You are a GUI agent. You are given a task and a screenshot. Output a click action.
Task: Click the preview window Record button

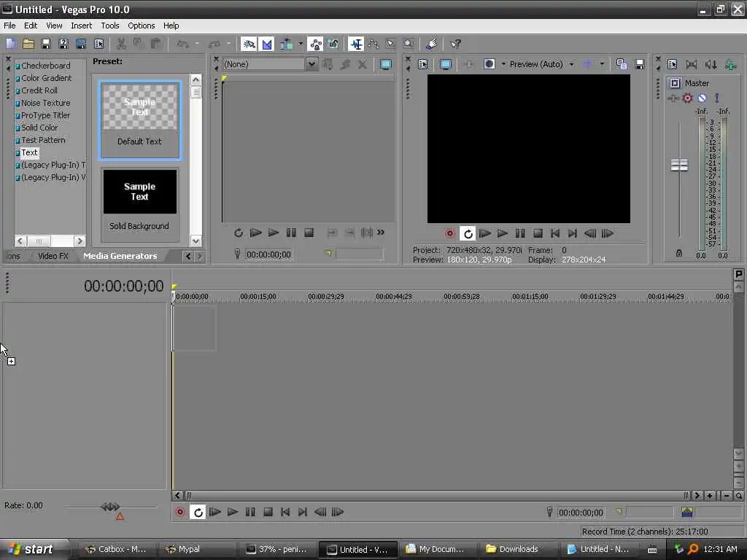click(449, 233)
